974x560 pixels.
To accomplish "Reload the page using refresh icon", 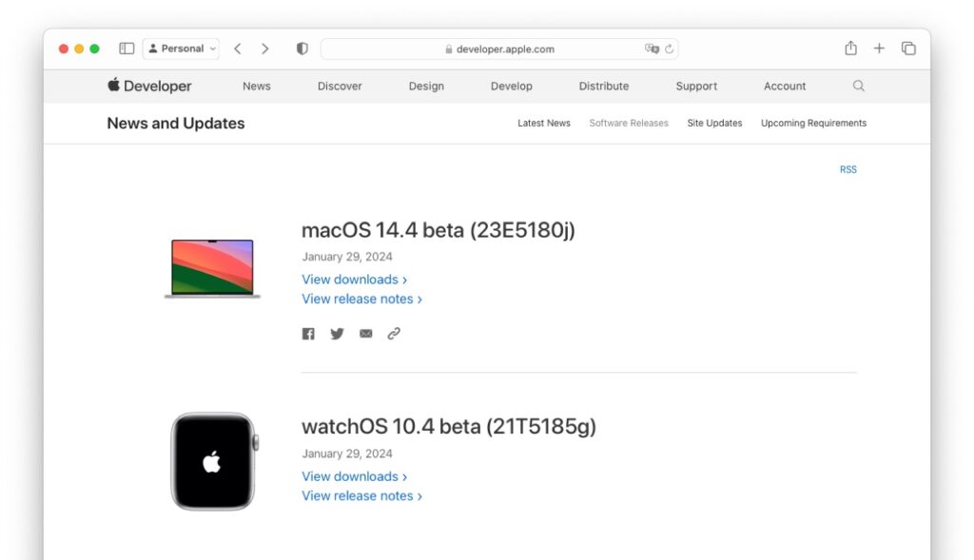I will tap(669, 48).
